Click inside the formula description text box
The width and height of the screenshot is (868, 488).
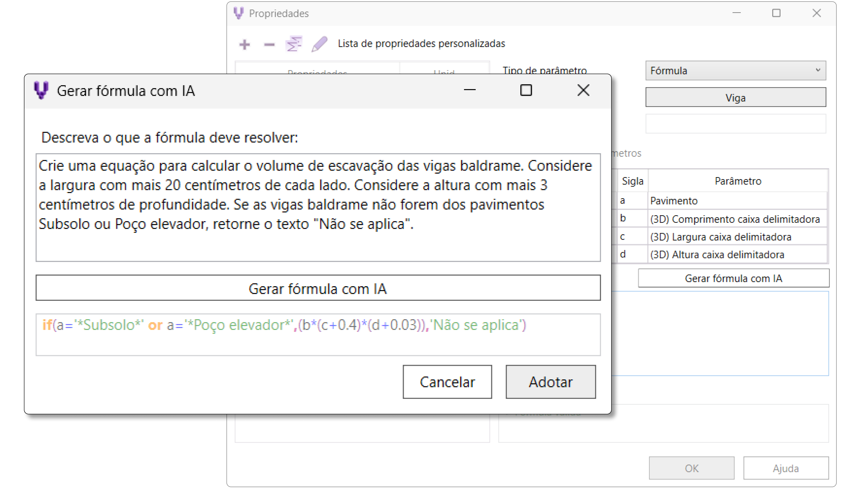click(318, 208)
